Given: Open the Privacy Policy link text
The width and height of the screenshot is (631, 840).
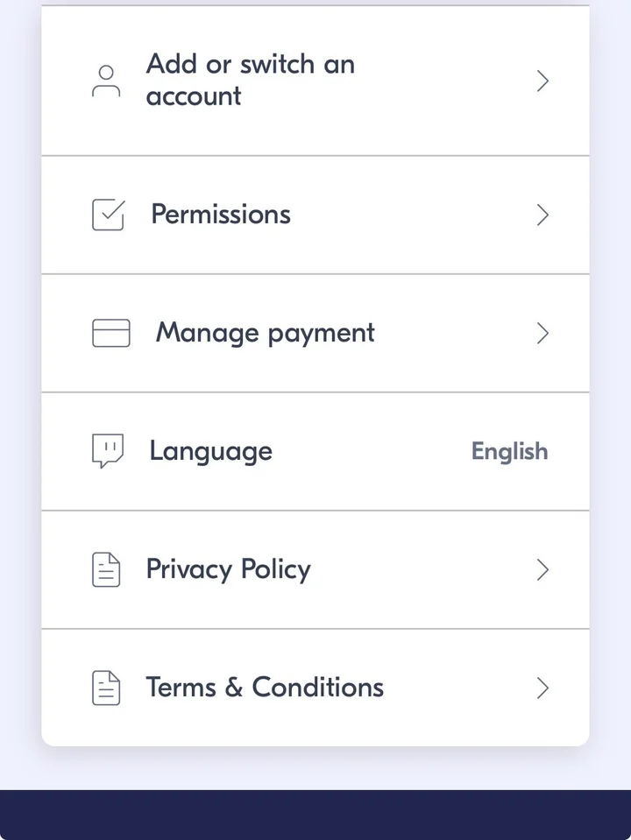Looking at the screenshot, I should (x=228, y=569).
